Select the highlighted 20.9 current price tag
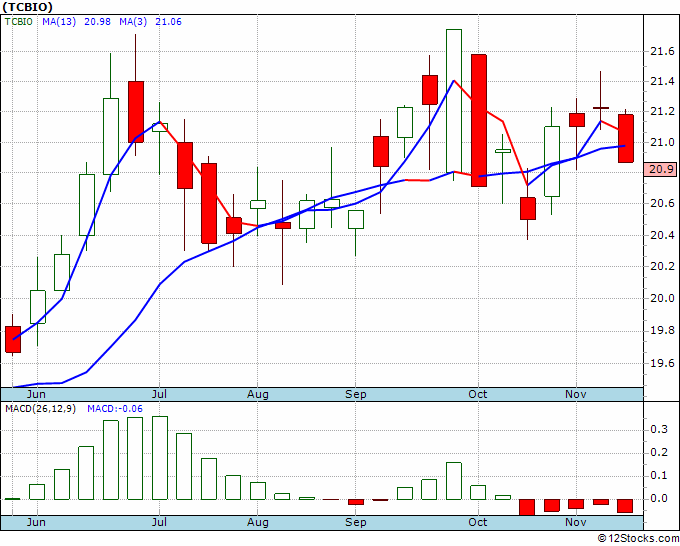The height and width of the screenshot is (546, 680). click(x=660, y=169)
